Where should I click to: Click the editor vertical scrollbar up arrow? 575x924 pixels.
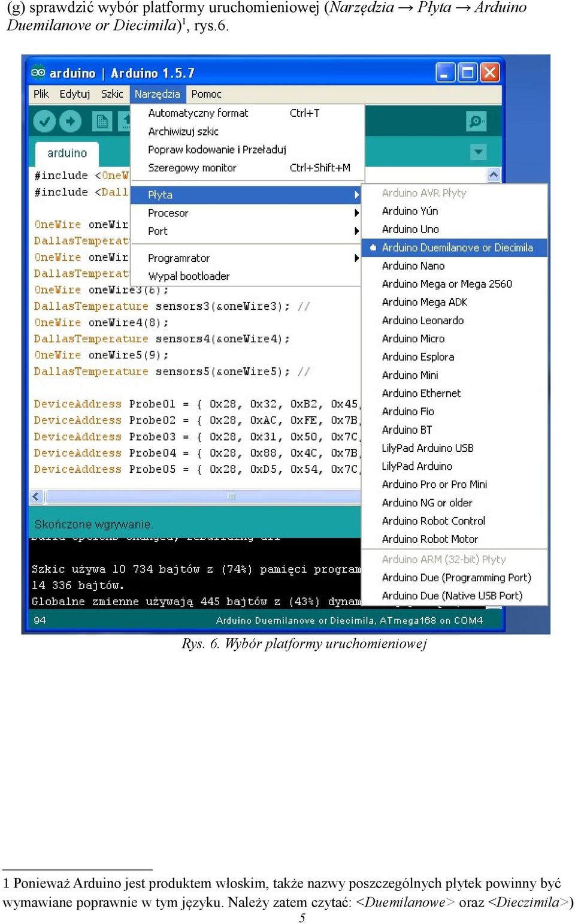(494, 175)
